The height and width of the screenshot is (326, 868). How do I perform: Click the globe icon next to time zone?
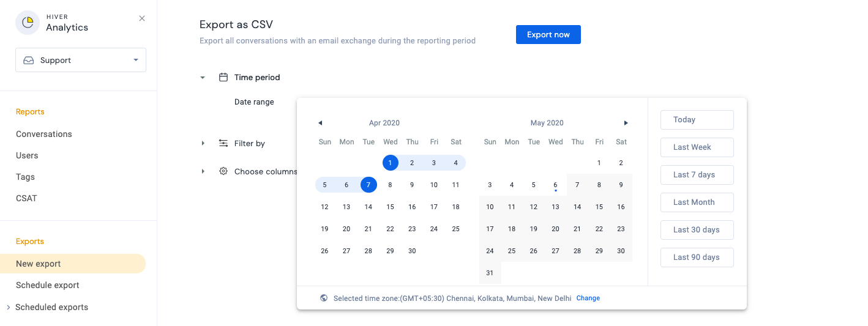click(x=324, y=298)
